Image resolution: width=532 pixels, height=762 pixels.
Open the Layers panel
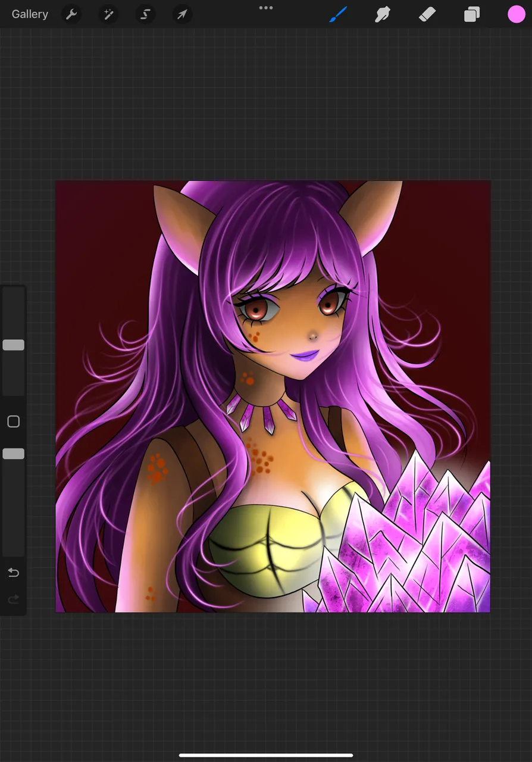(x=472, y=14)
